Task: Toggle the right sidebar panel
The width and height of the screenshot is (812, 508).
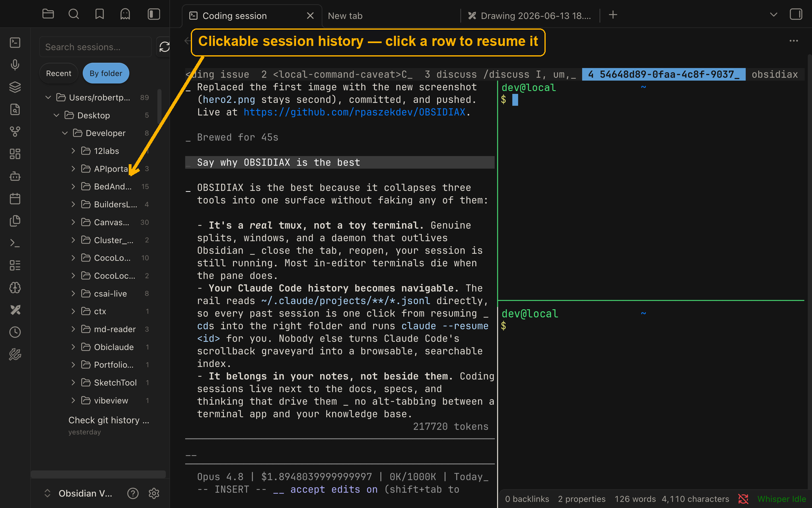Action: pyautogui.click(x=796, y=14)
